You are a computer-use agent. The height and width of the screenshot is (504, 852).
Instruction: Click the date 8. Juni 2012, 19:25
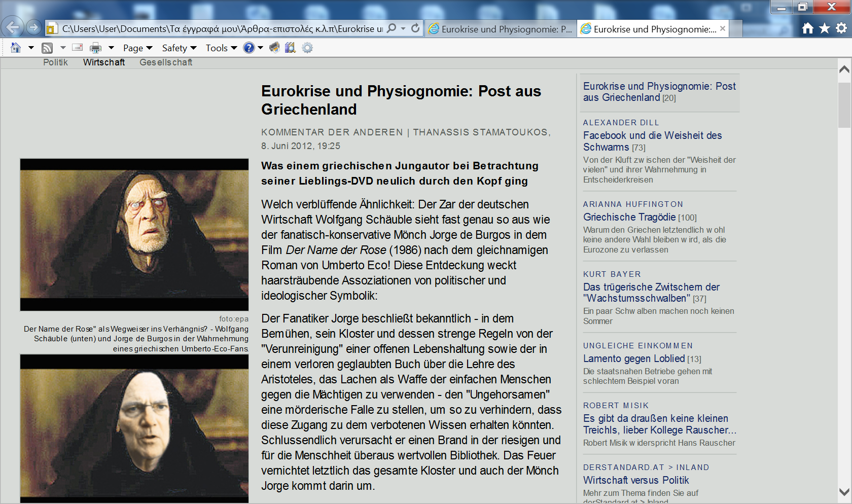tap(301, 146)
